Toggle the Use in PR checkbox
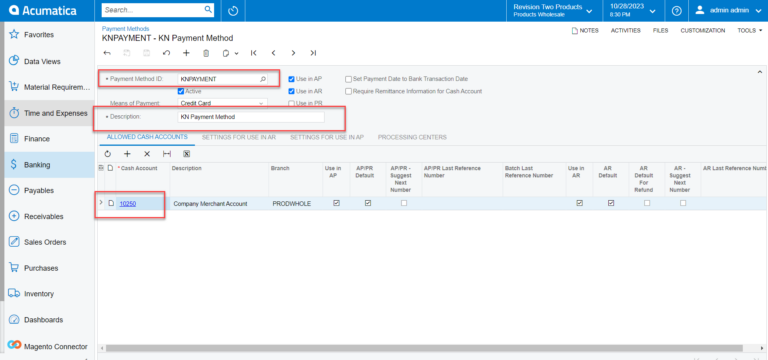 tap(291, 103)
